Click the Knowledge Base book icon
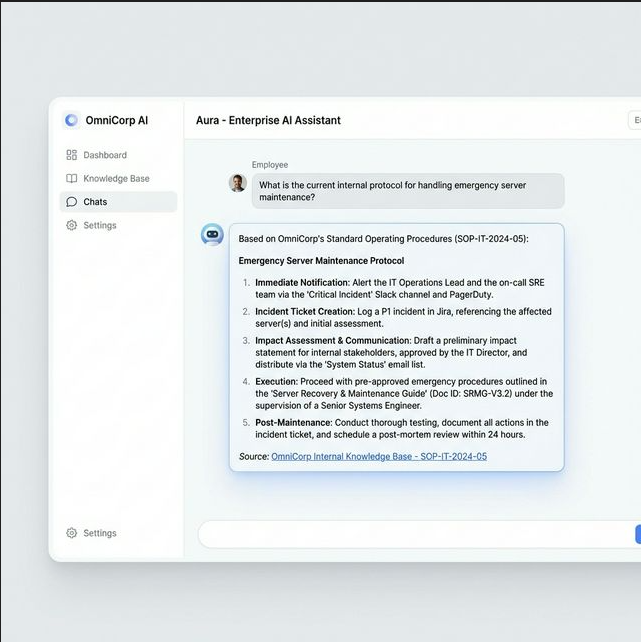Viewport: 641px width, 642px height. [x=72, y=179]
